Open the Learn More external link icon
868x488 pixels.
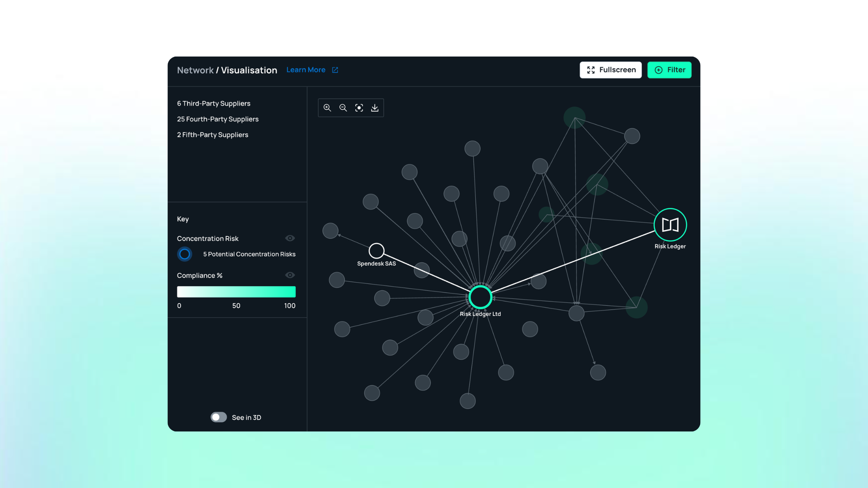click(335, 70)
